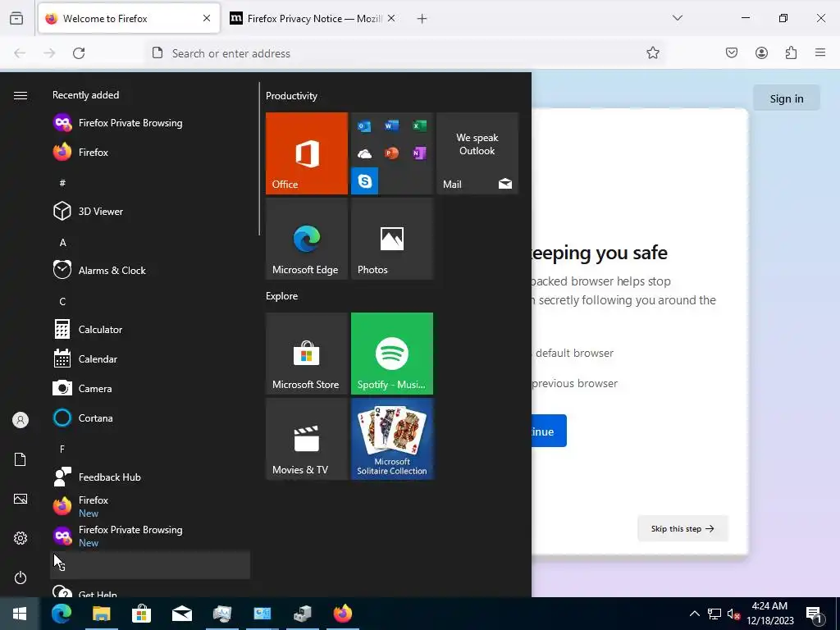Open the Action Center notifications
The width and height of the screenshot is (840, 630).
point(814,614)
